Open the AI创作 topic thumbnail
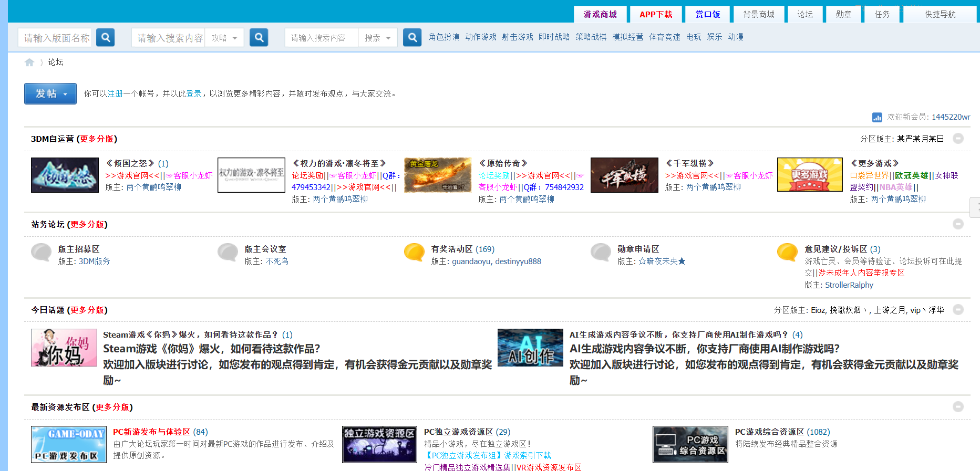Image resolution: width=980 pixels, height=471 pixels. click(x=530, y=348)
